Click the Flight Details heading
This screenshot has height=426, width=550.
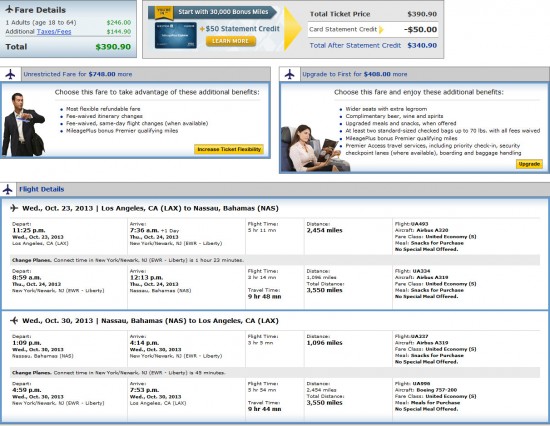41,189
